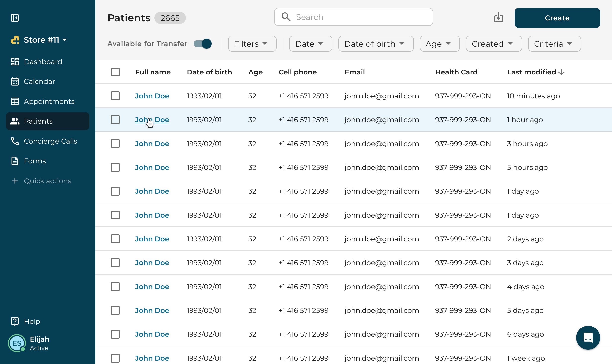Click the 2665 patients count badge

[170, 18]
